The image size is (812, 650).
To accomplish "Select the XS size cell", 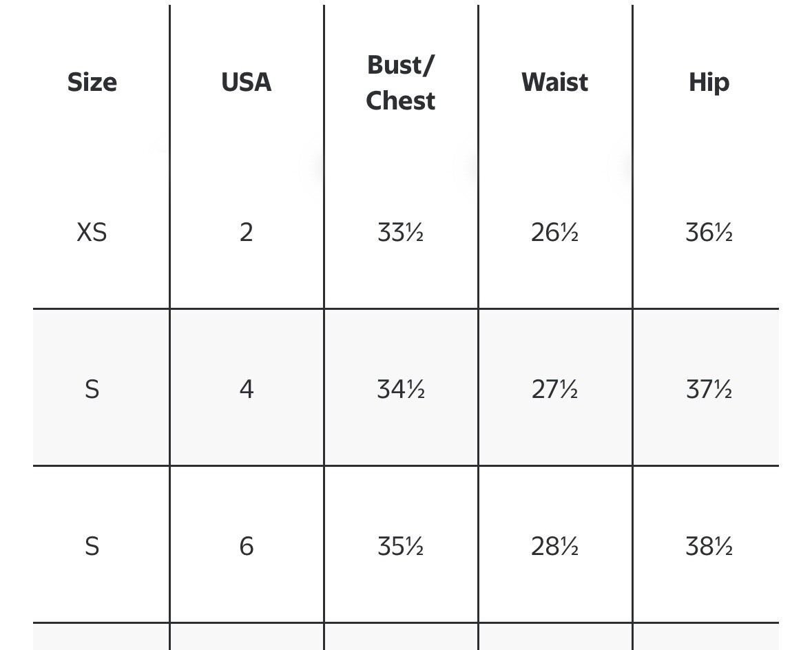I will pos(92,232).
